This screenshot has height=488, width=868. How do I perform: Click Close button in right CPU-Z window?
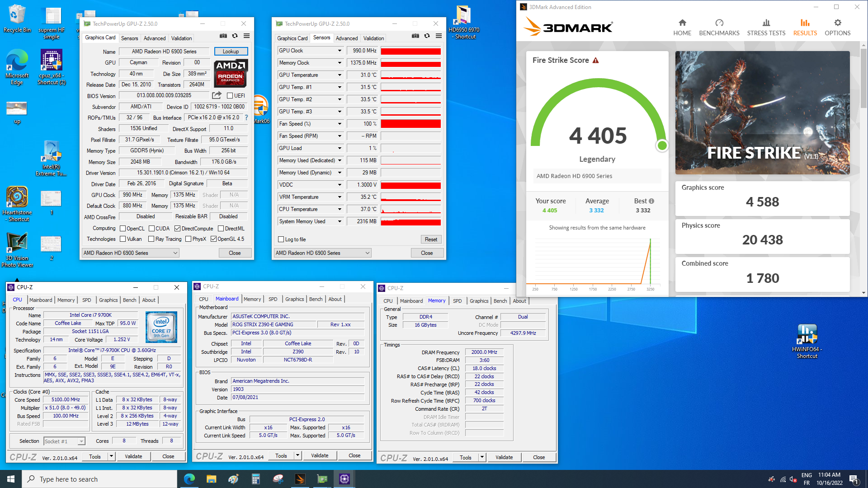tap(539, 458)
